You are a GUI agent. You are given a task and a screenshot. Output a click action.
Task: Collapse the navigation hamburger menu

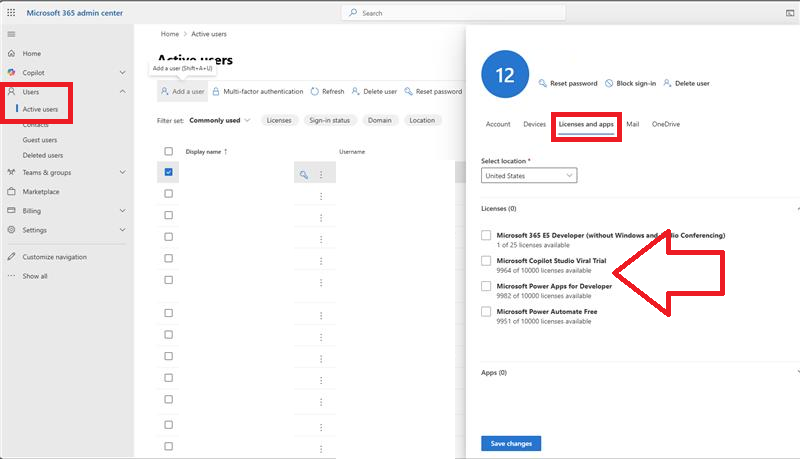pyautogui.click(x=11, y=34)
